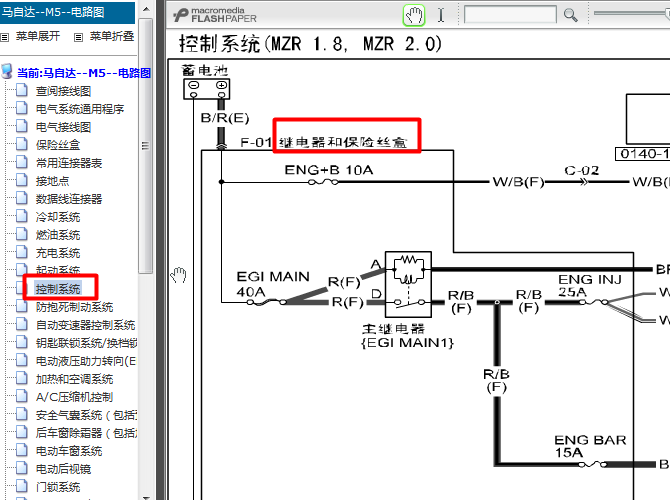Click the 蓄电池 battery symbol in diagram
The image size is (670, 500).
coord(207,89)
